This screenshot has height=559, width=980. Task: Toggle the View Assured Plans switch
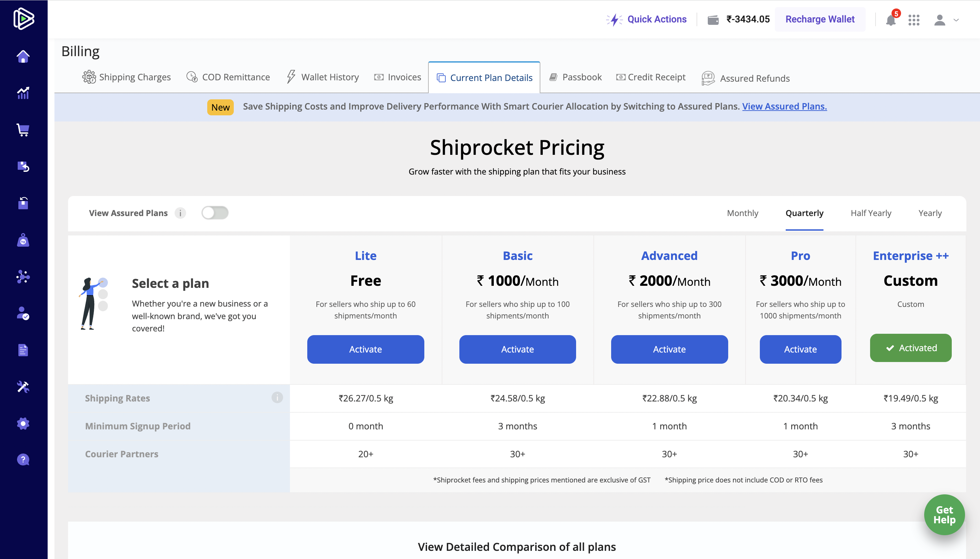tap(215, 213)
